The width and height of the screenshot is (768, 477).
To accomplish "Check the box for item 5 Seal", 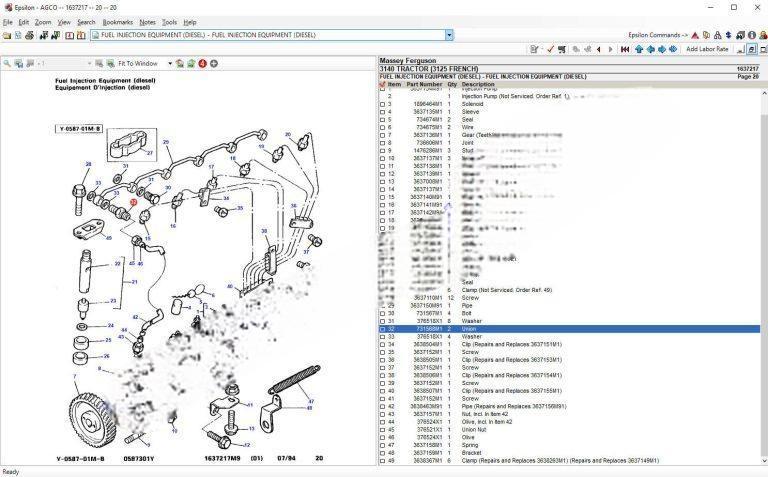I will pyautogui.click(x=383, y=120).
